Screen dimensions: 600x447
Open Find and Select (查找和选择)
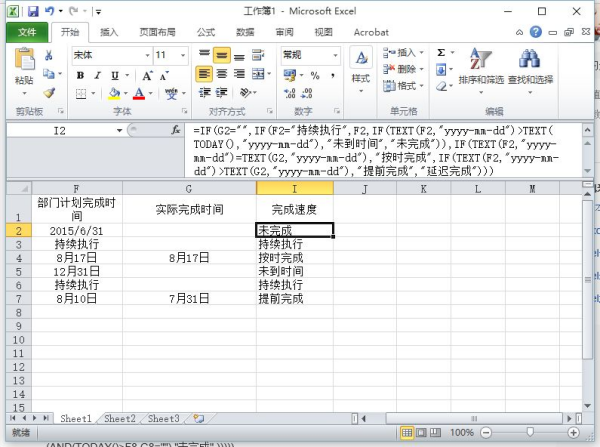(530, 66)
